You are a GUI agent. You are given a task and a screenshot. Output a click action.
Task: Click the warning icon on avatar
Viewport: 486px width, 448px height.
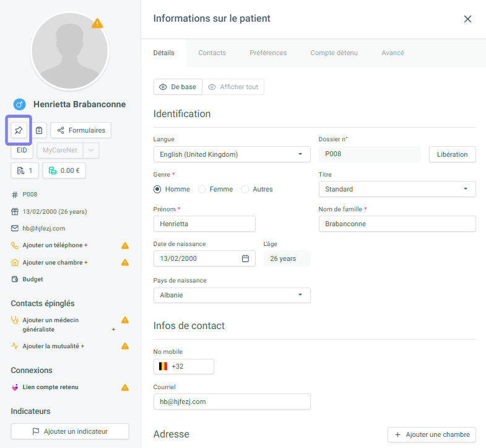click(x=97, y=24)
